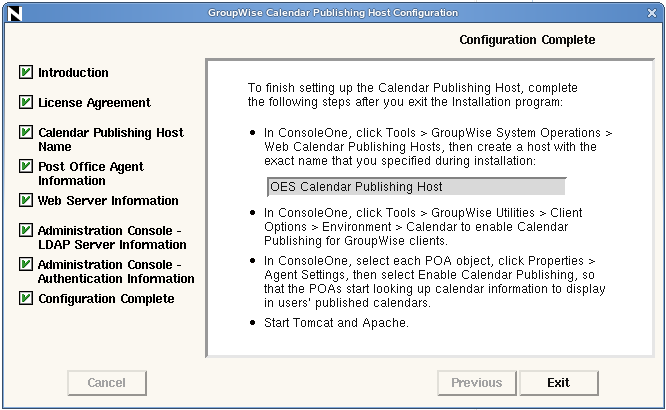666x410 pixels.
Task: Close the configuration window with X
Action: 654,13
